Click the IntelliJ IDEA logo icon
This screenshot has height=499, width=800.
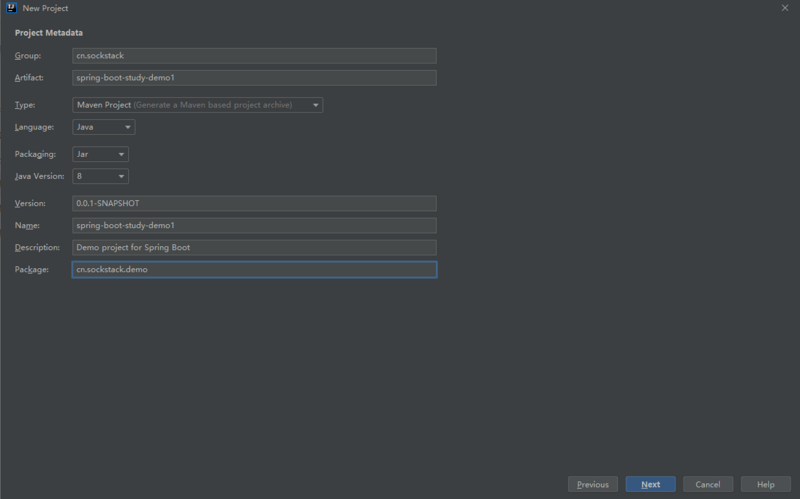point(11,8)
